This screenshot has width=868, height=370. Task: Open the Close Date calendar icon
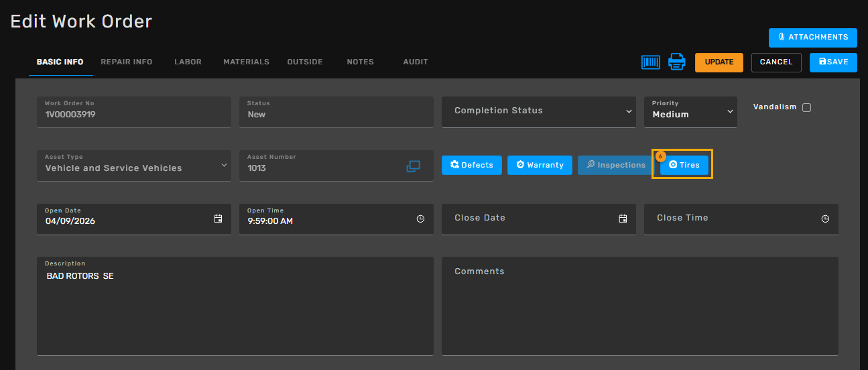(x=623, y=219)
